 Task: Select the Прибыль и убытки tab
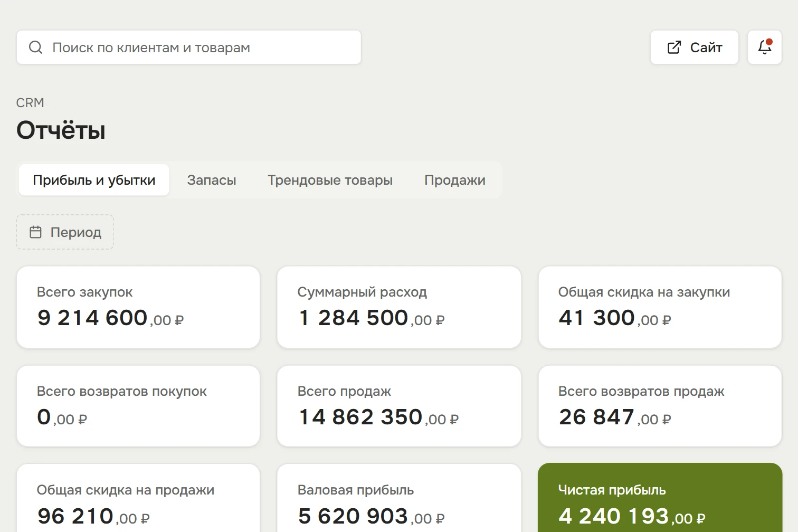[x=94, y=180]
